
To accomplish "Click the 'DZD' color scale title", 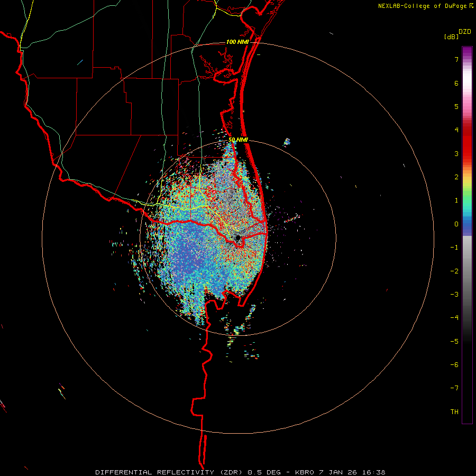I will point(465,32).
